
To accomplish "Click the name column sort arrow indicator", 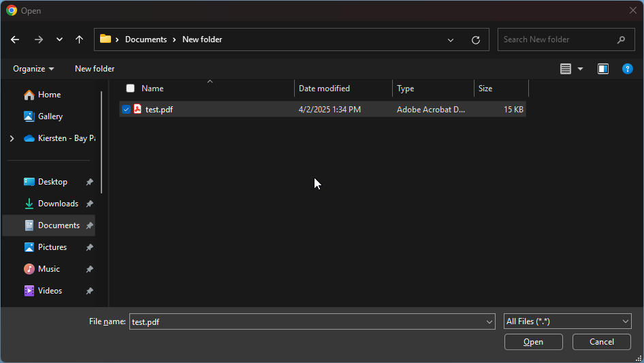I will [x=210, y=82].
